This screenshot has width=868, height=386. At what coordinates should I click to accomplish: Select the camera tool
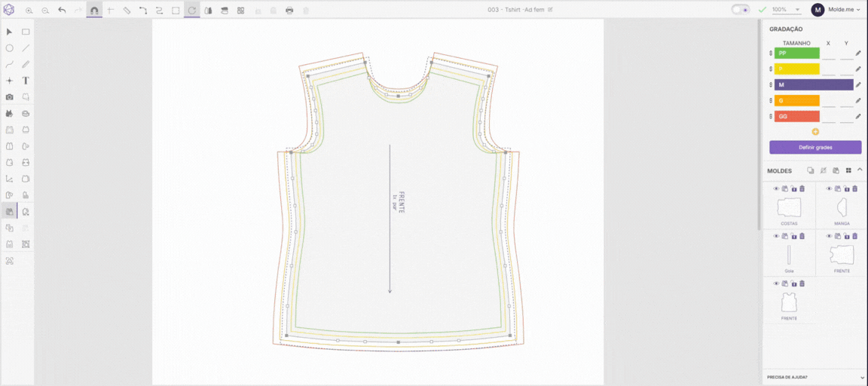[9, 97]
